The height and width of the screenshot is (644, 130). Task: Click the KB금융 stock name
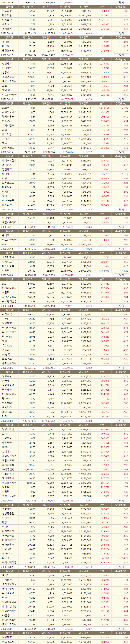click(x=6, y=615)
